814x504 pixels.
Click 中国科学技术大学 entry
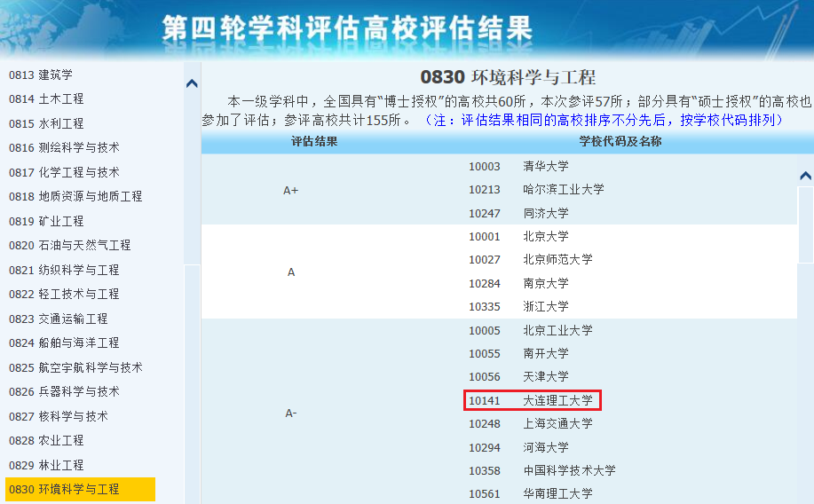[x=569, y=471]
